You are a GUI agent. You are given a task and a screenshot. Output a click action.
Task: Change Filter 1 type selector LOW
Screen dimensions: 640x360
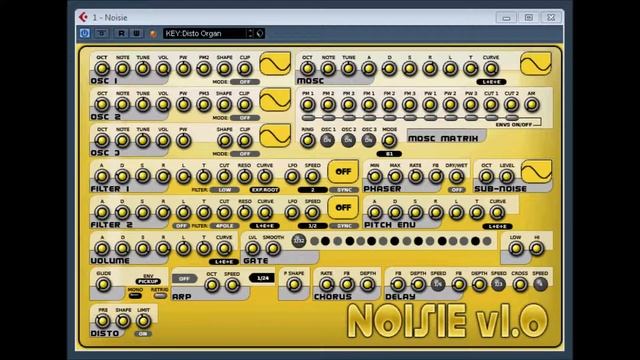tap(224, 190)
